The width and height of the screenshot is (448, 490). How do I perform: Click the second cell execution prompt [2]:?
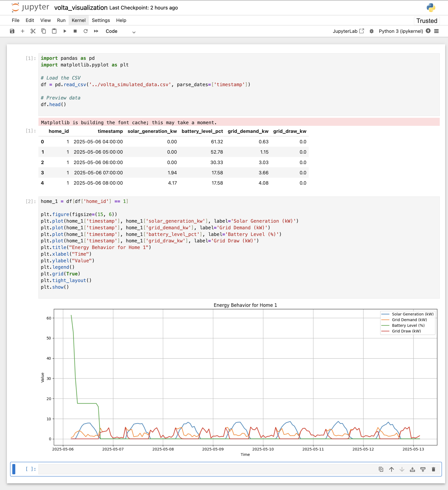pos(31,201)
